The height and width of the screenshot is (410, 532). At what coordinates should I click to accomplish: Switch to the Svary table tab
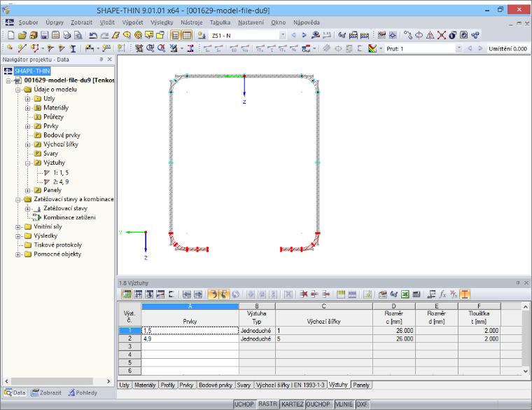point(244,385)
